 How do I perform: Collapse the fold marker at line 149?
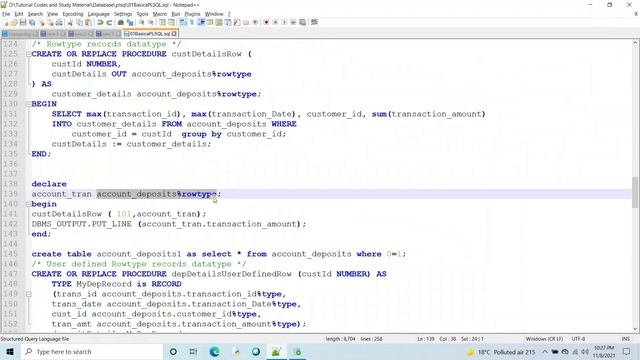28,294
